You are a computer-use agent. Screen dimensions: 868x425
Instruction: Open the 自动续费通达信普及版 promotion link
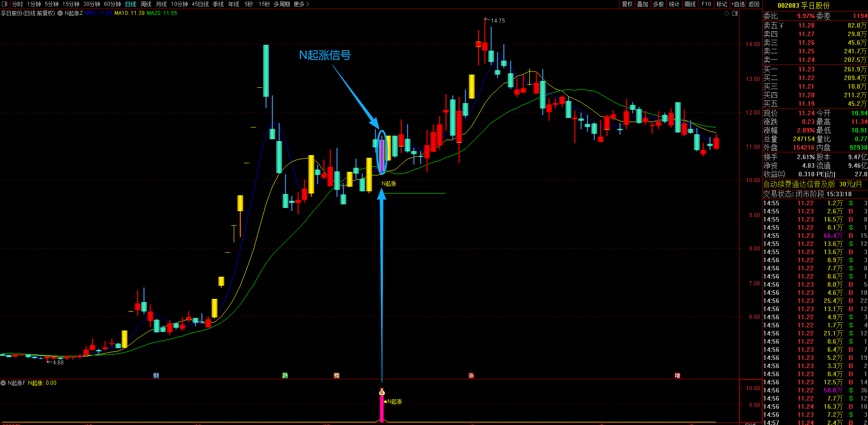pyautogui.click(x=812, y=184)
